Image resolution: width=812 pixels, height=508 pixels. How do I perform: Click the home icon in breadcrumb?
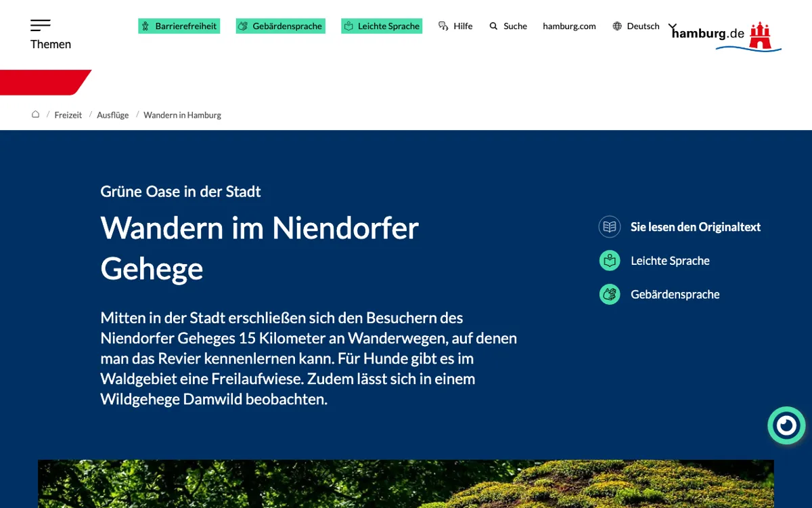[36, 114]
